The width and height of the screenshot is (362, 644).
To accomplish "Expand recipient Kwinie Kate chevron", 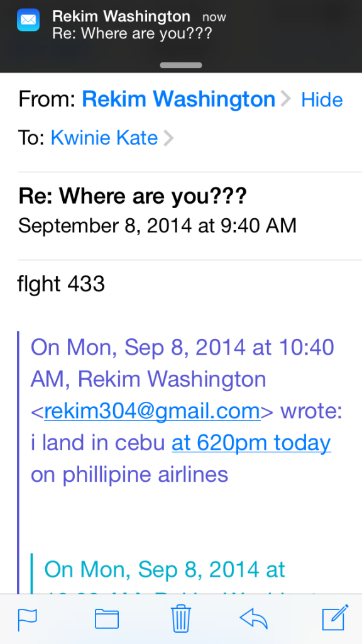I will click(x=168, y=138).
